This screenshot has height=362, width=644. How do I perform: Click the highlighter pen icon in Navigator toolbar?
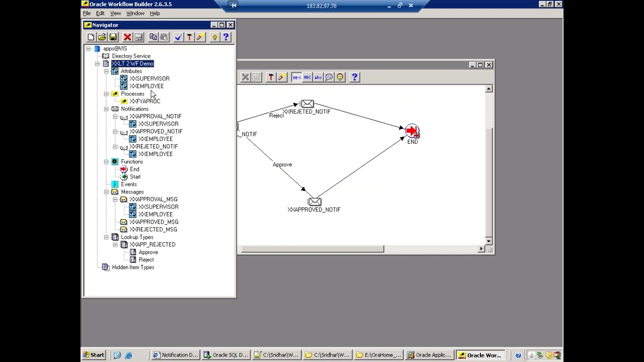tap(200, 37)
